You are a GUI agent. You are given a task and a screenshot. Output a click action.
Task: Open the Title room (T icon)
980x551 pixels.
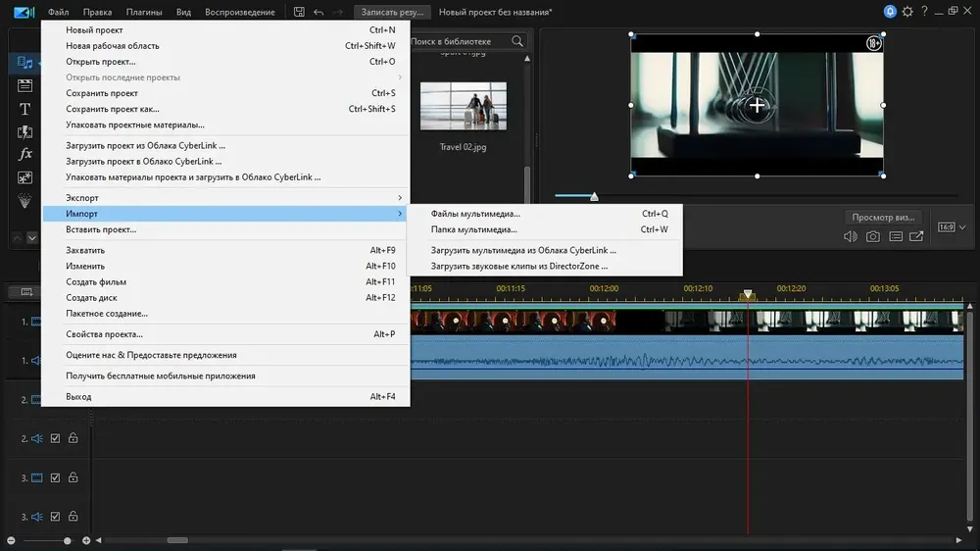coord(25,109)
